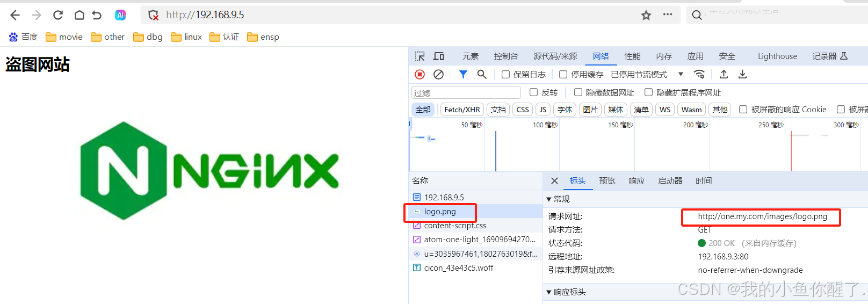
Task: Click the undo/restore closed tab icon
Action: (97, 15)
